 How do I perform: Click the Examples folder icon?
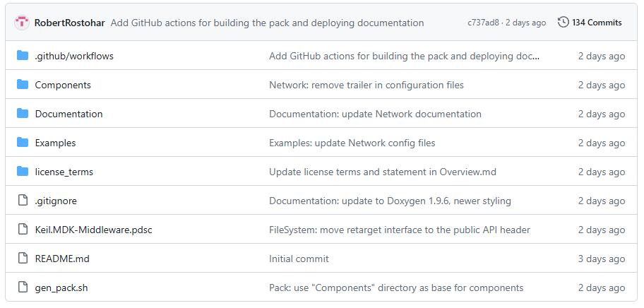click(x=23, y=143)
